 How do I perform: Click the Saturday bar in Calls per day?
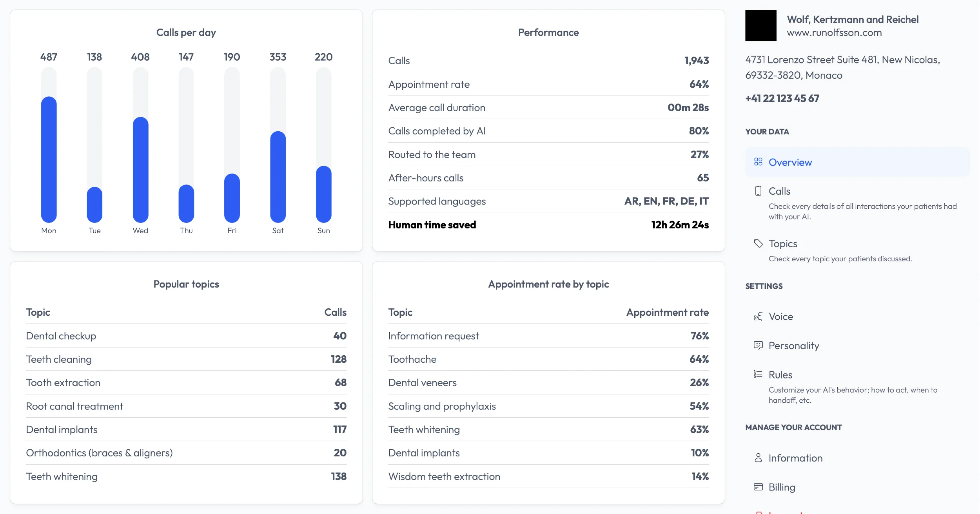pos(278,176)
